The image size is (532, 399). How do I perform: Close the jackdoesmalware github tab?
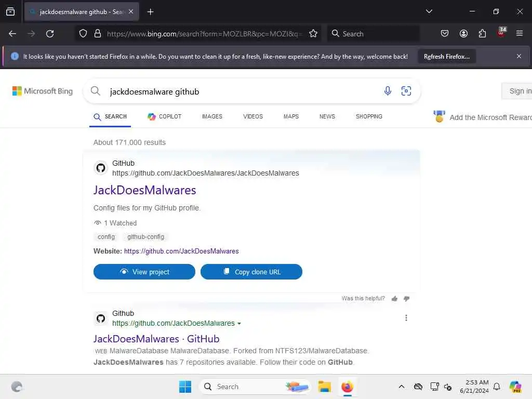[x=131, y=11]
